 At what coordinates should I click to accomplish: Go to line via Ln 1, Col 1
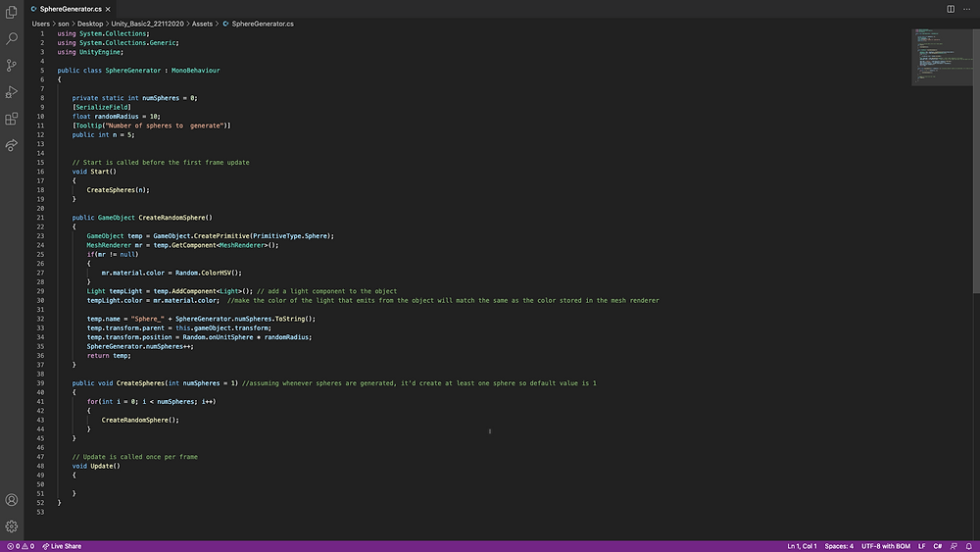(x=802, y=546)
